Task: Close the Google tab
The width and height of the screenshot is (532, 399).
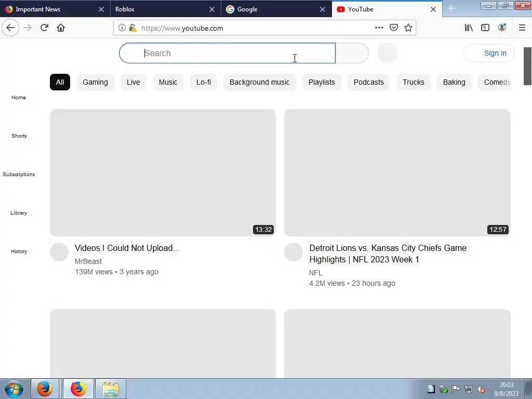Action: [323, 9]
